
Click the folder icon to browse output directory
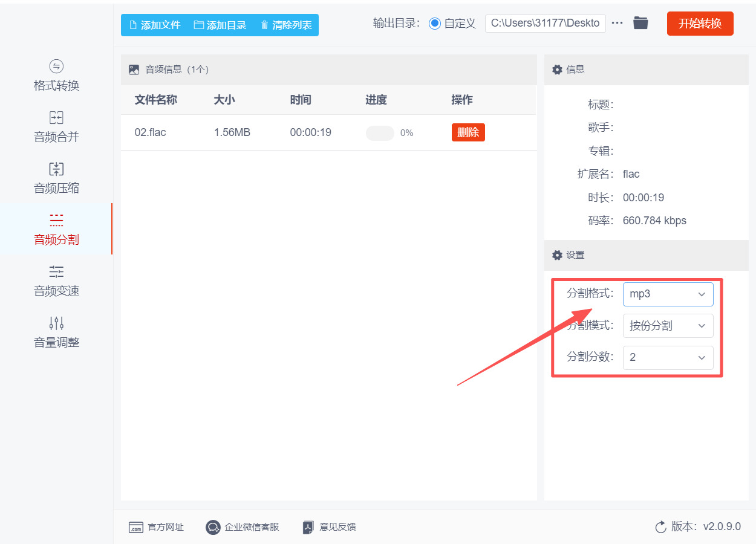640,23
